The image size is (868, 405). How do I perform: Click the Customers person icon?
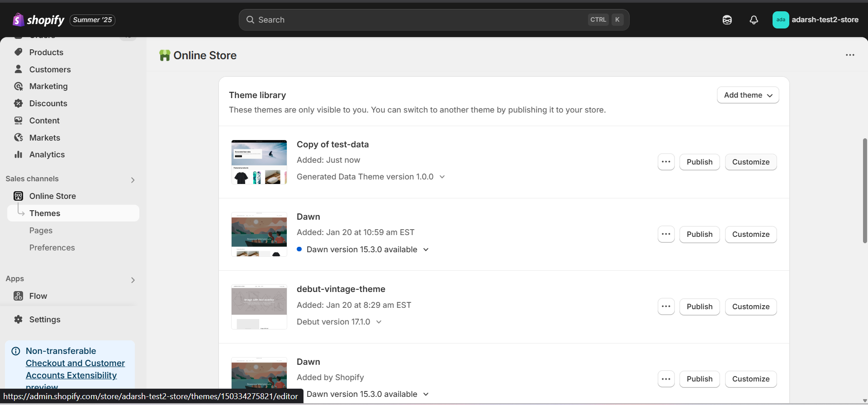(x=18, y=69)
